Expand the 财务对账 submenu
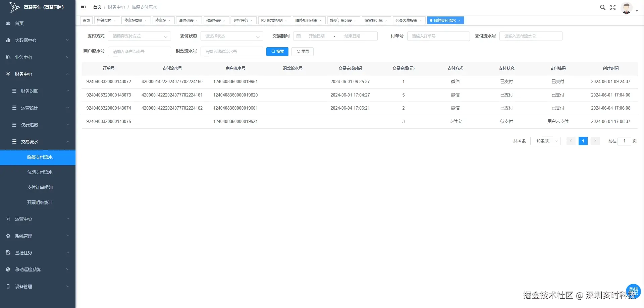644x308 pixels. (x=38, y=91)
